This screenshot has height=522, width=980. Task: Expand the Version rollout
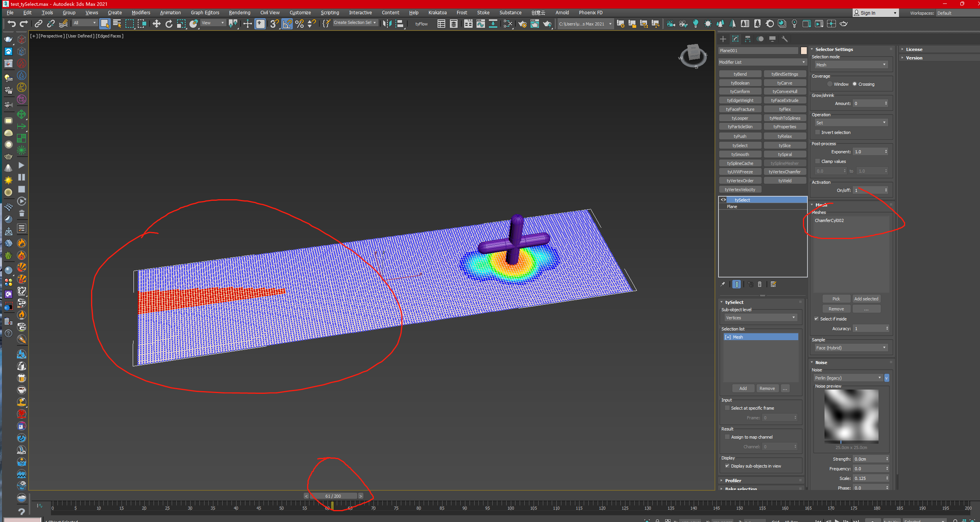(914, 58)
